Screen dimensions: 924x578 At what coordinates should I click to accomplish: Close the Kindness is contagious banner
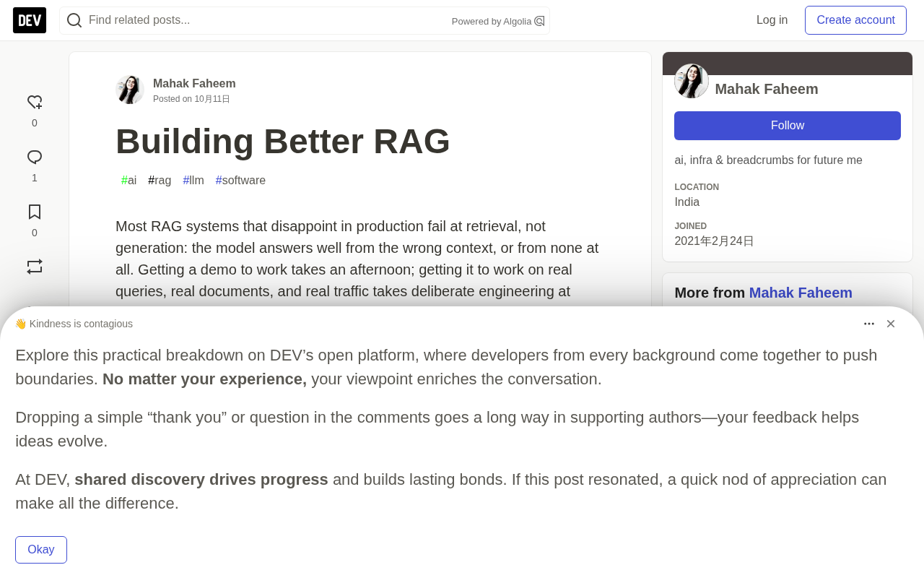pos(891,324)
